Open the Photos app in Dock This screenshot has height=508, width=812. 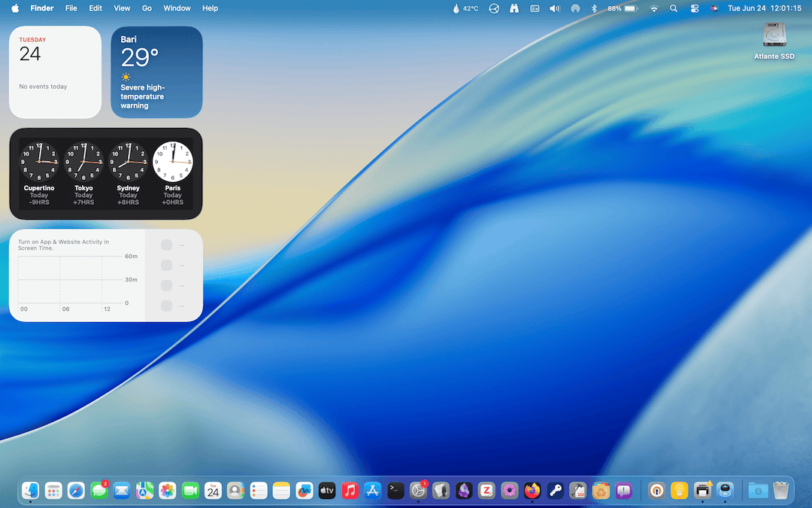167,491
